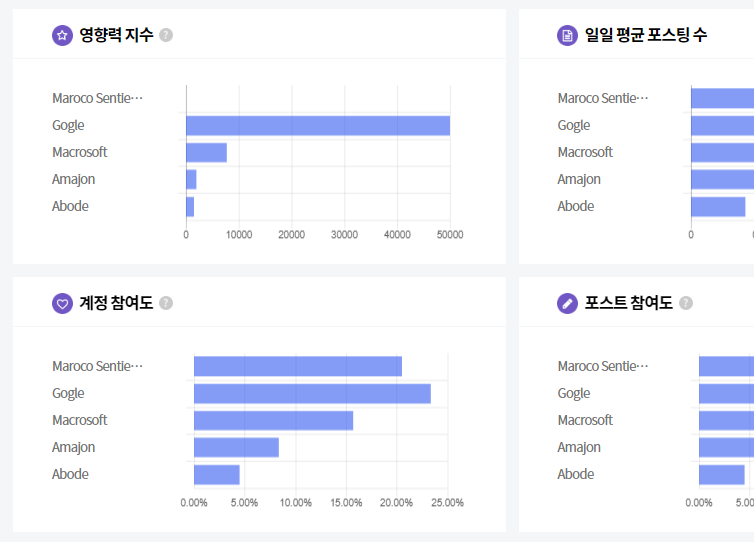
Task: Click the 25.00% axis value in 계정 참여도 chart
Action: pyautogui.click(x=447, y=503)
